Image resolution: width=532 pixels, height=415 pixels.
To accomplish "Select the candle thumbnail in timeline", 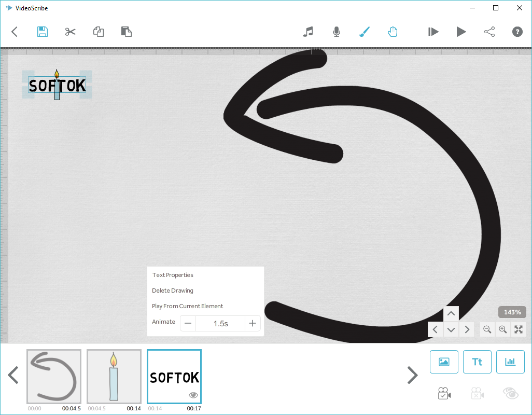I will [x=114, y=376].
